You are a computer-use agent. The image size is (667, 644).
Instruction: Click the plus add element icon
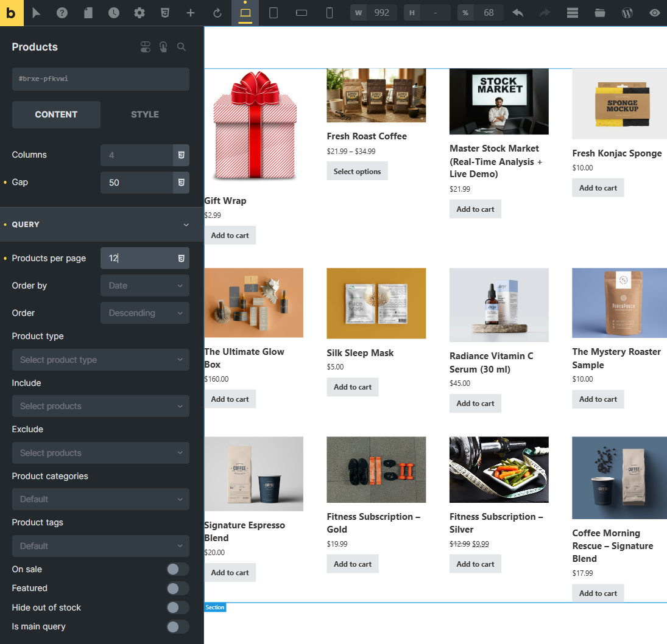[191, 13]
